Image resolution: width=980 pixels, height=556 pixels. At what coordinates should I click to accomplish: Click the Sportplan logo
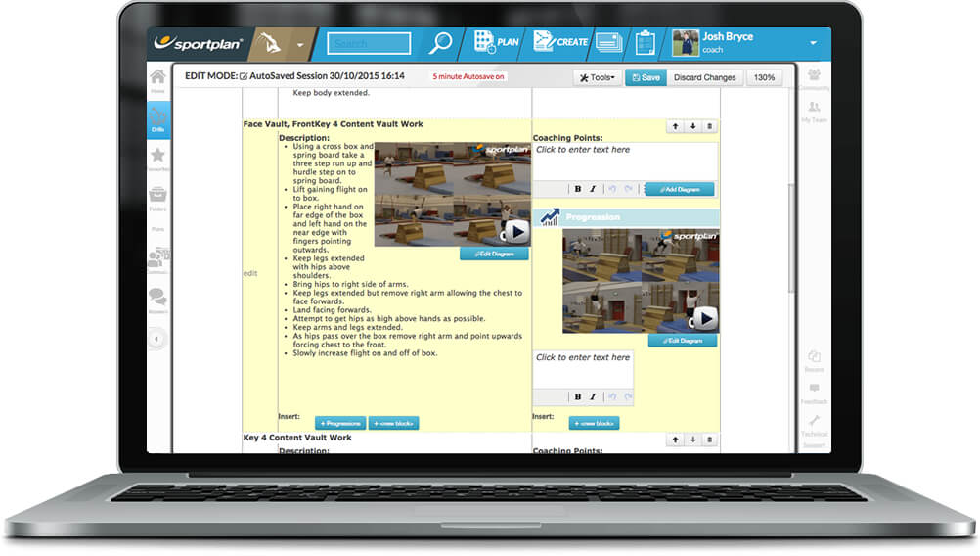click(198, 43)
